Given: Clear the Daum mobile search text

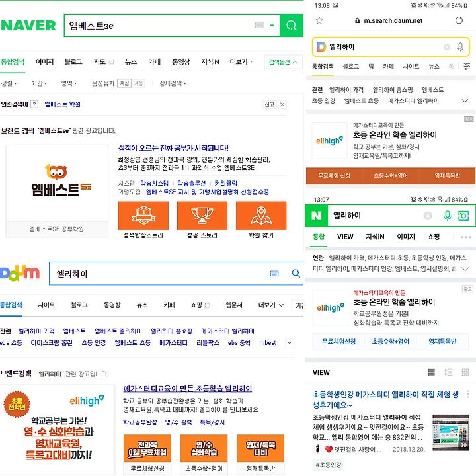Looking at the screenshot, I should tap(447, 47).
